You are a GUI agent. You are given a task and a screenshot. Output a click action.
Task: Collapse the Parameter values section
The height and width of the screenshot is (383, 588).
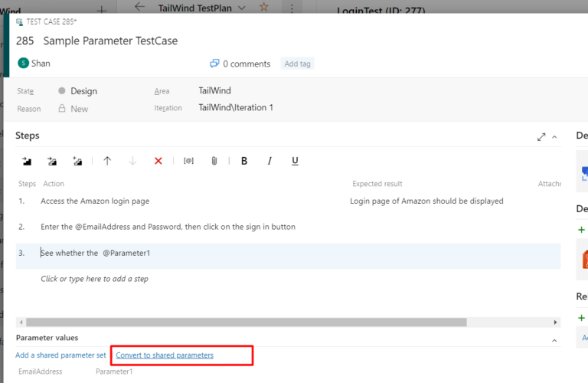554,340
